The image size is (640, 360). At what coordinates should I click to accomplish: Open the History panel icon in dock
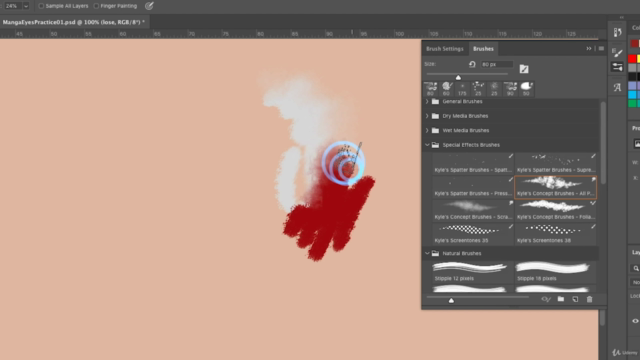(617, 32)
